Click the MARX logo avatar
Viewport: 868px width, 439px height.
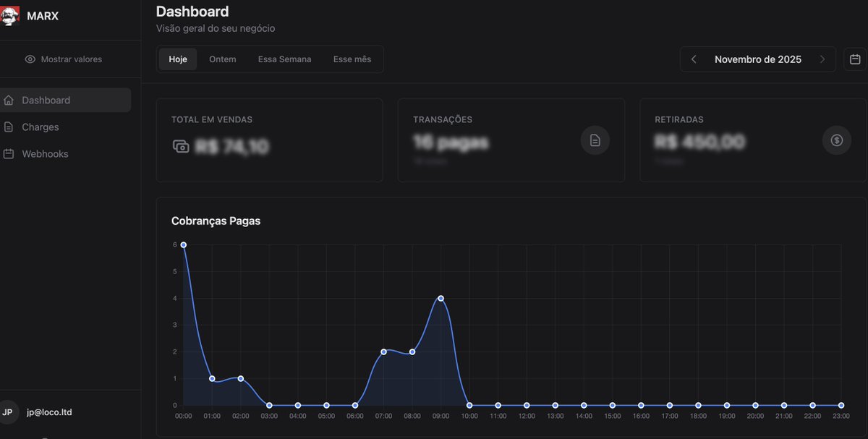[x=9, y=16]
